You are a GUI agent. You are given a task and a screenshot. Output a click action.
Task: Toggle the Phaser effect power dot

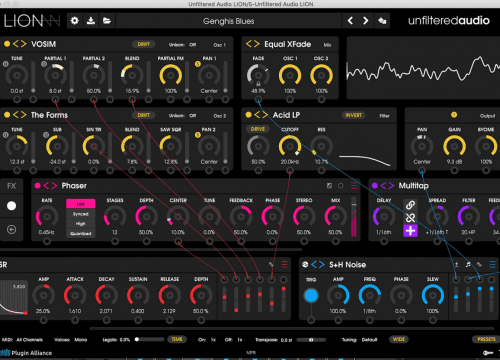(38, 186)
